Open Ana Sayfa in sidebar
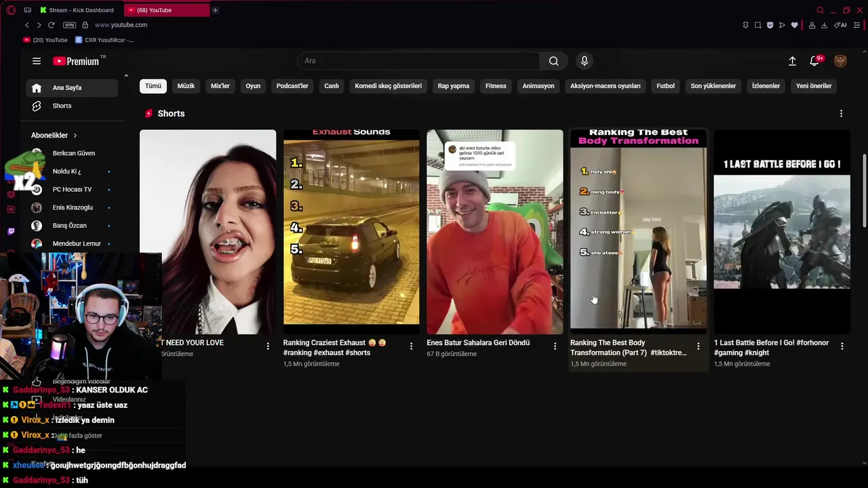This screenshot has height=488, width=868. coord(72,87)
